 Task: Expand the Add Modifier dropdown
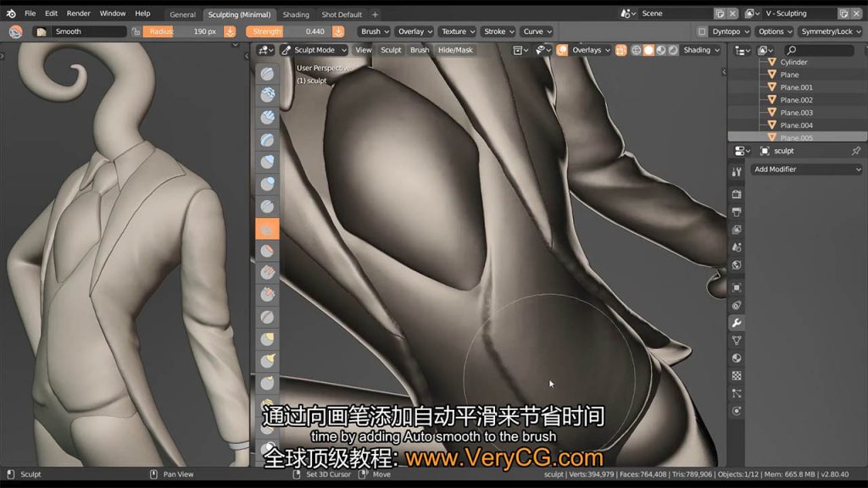click(x=805, y=169)
